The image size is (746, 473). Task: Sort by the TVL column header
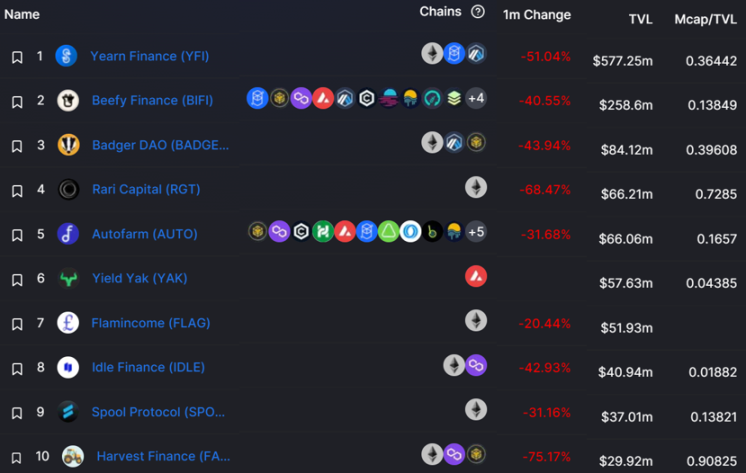tap(640, 19)
